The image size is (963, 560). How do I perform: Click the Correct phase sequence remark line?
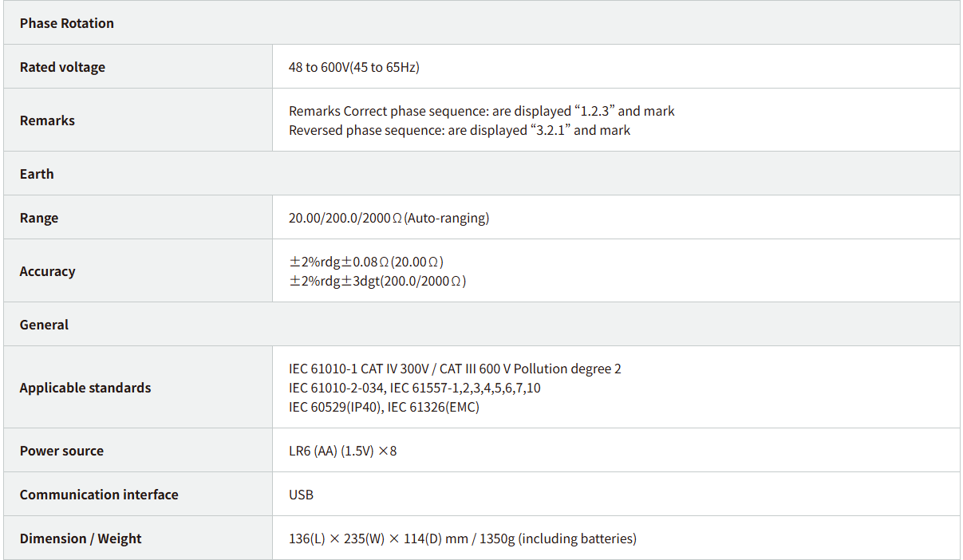[481, 111]
